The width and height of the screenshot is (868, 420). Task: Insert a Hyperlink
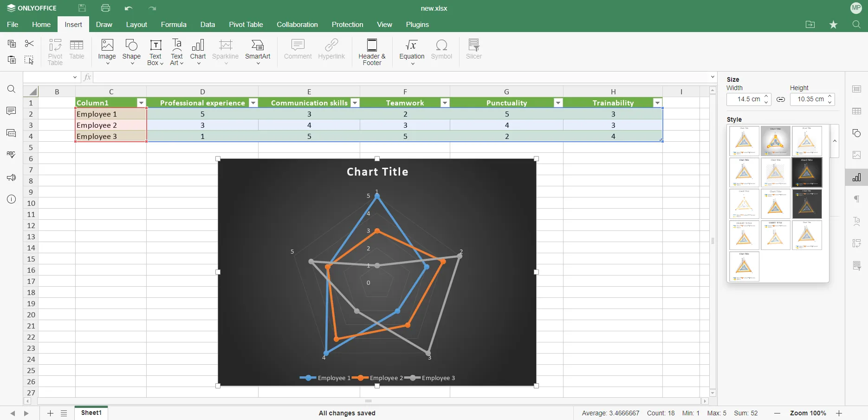(x=331, y=49)
